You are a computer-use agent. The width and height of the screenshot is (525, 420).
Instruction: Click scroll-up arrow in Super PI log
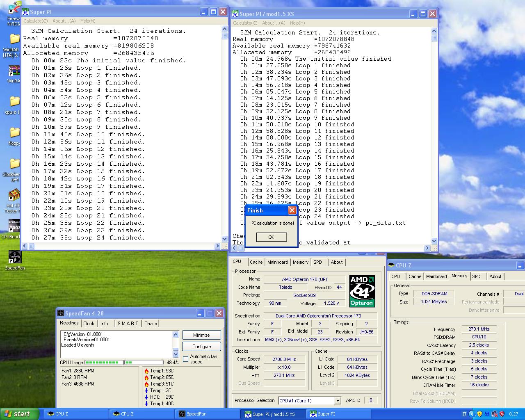coord(224,29)
